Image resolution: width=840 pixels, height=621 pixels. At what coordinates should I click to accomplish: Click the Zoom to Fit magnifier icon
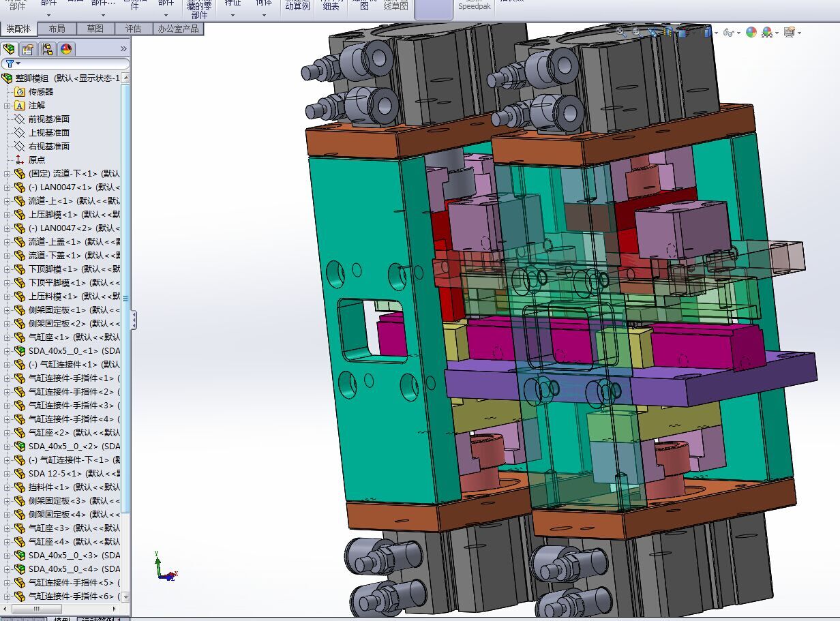point(621,31)
